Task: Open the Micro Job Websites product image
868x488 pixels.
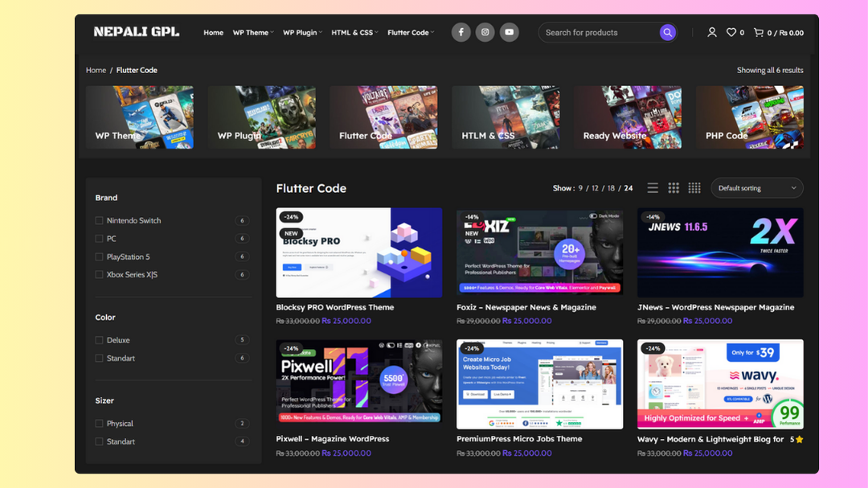Action: 540,383
